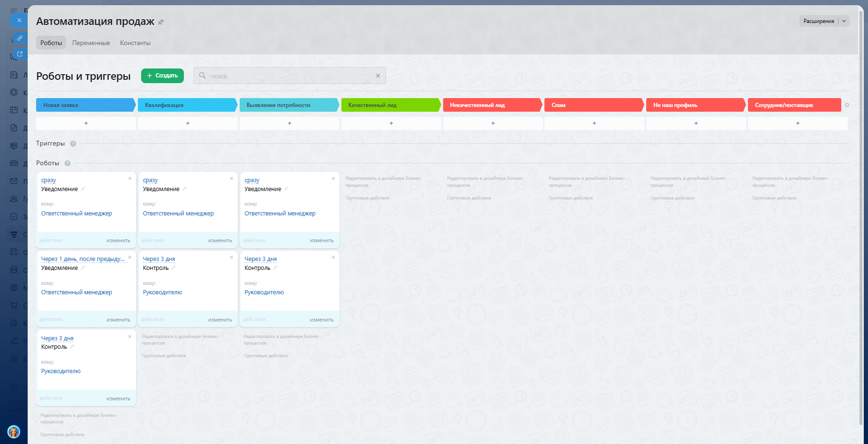The width and height of the screenshot is (868, 444).
Task: Select the Выявление потребности stage header
Action: tap(289, 105)
